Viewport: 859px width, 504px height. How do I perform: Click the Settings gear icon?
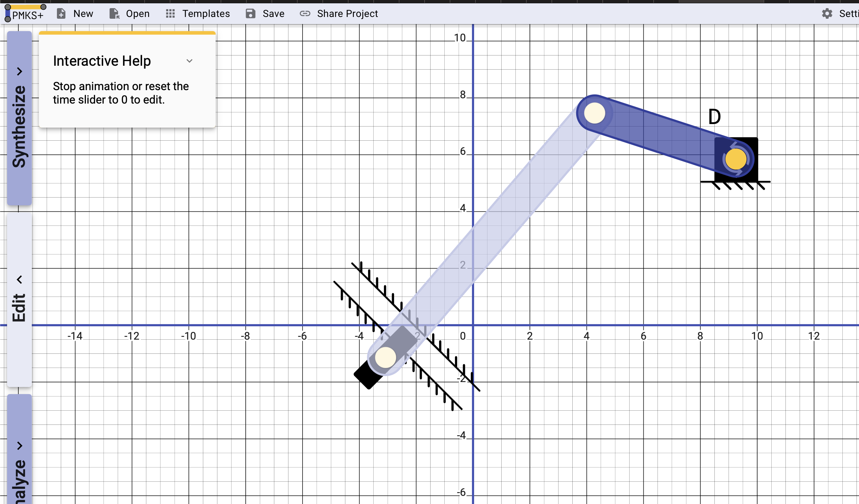pyautogui.click(x=827, y=14)
